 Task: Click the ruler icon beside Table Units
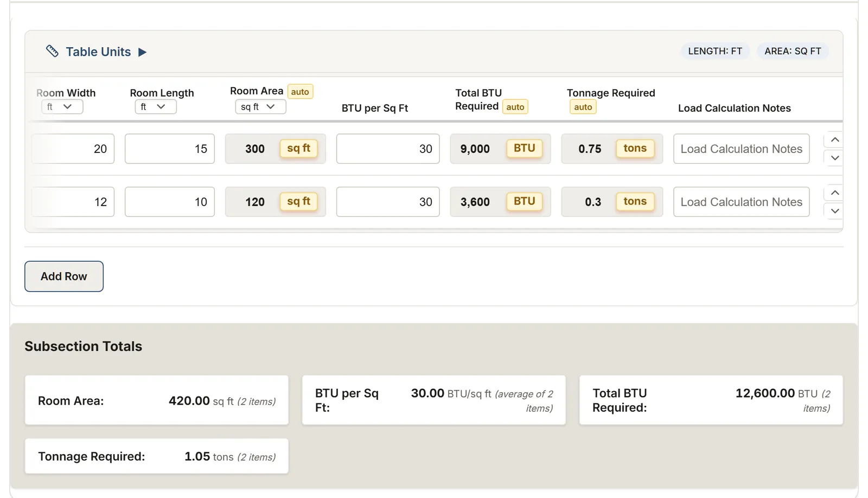tap(52, 51)
